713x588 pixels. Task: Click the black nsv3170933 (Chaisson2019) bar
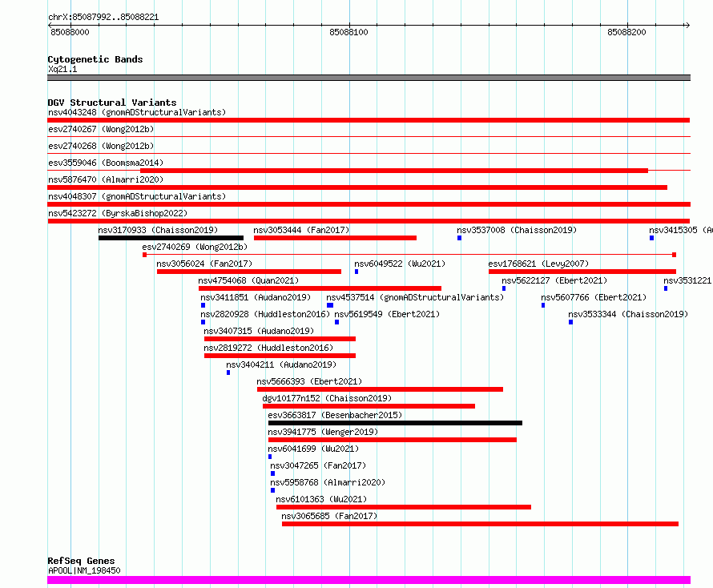[171, 238]
